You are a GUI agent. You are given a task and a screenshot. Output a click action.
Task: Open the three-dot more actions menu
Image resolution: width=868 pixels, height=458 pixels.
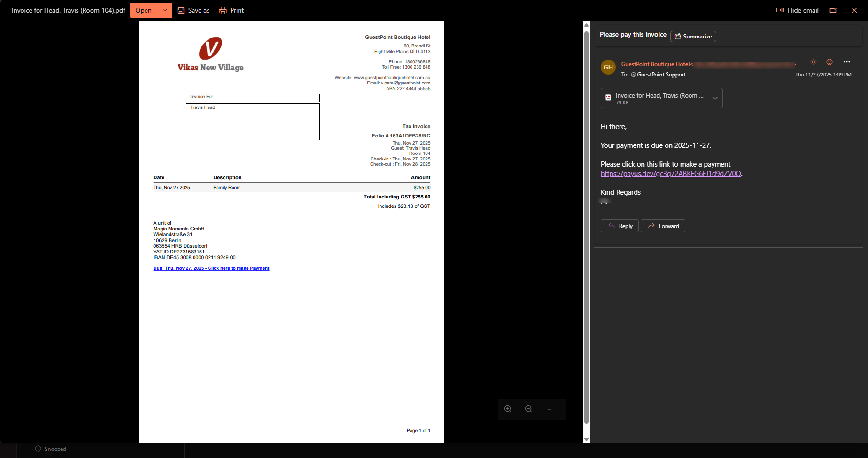click(x=847, y=62)
